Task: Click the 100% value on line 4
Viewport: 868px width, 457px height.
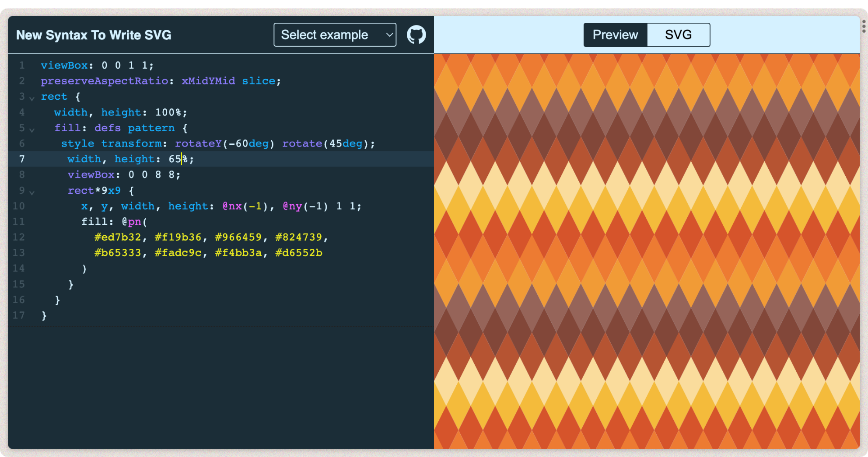Action: click(x=168, y=112)
